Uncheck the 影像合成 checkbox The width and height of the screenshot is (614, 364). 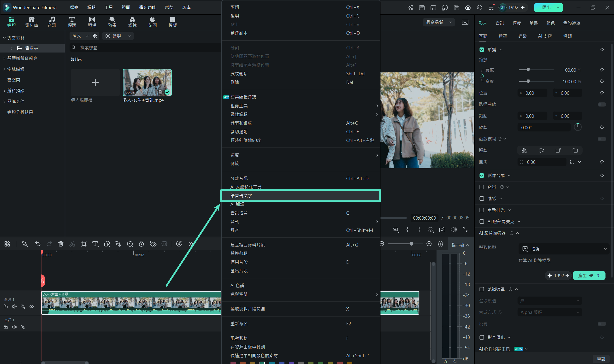coord(482,176)
